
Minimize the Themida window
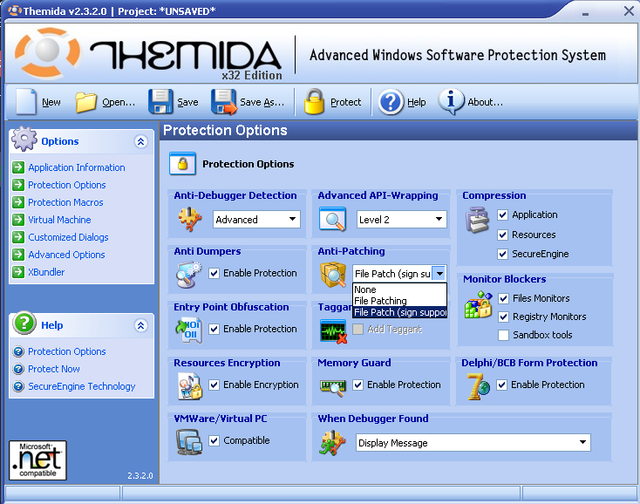(585, 13)
